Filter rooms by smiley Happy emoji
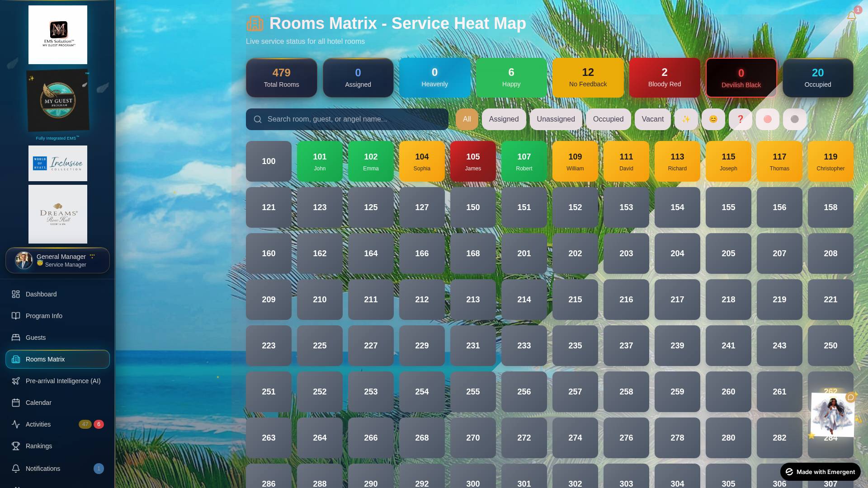Screen dimensions: 868x488 (713, 119)
